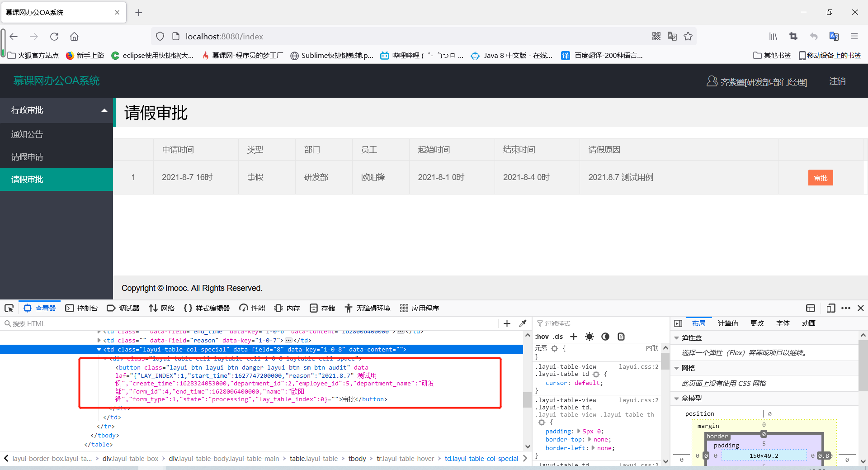Toggle :hov pseudo-class panel

(542, 337)
